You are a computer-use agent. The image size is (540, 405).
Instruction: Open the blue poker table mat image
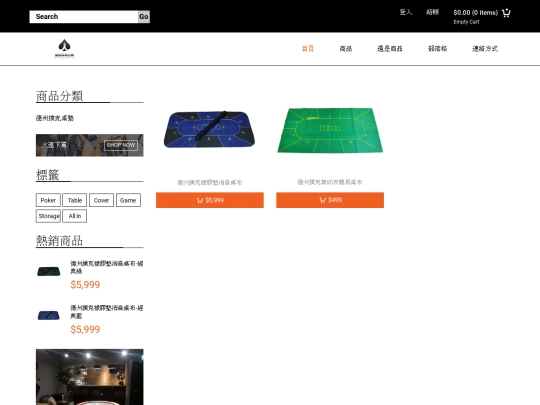[x=210, y=129]
